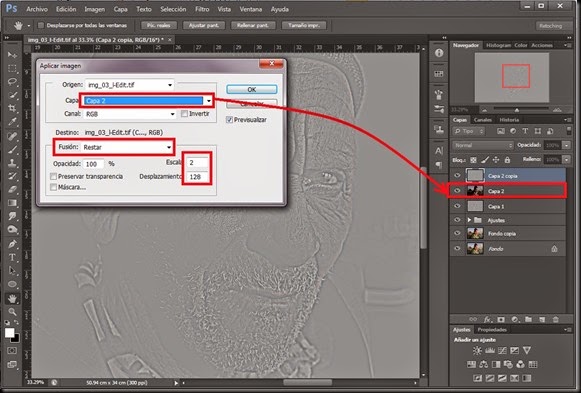
Task: Click Píx. reales button
Action: 159,26
